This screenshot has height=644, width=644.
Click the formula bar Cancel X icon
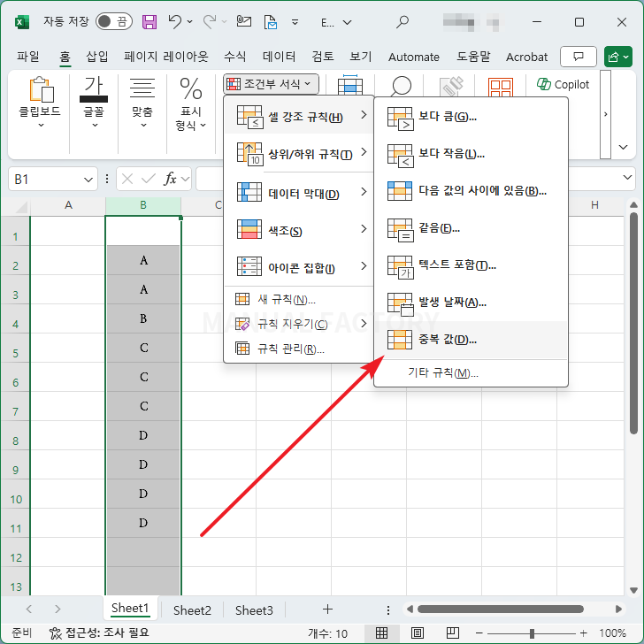127,179
